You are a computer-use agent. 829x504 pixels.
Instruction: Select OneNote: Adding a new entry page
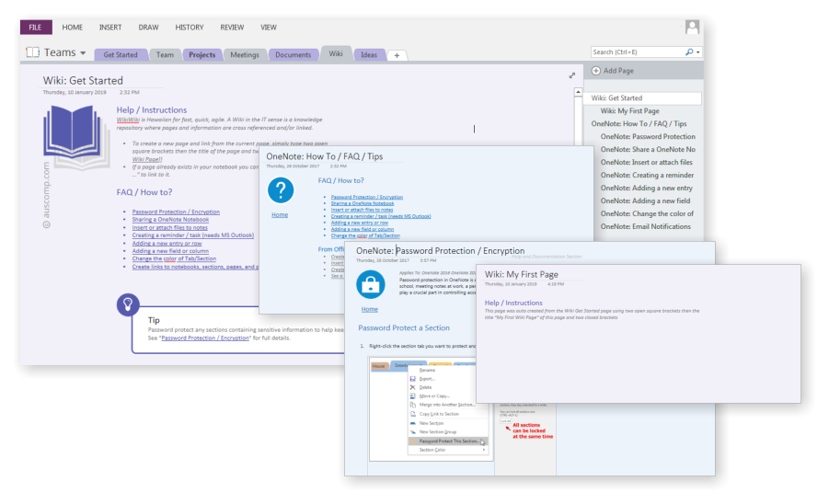pos(646,188)
